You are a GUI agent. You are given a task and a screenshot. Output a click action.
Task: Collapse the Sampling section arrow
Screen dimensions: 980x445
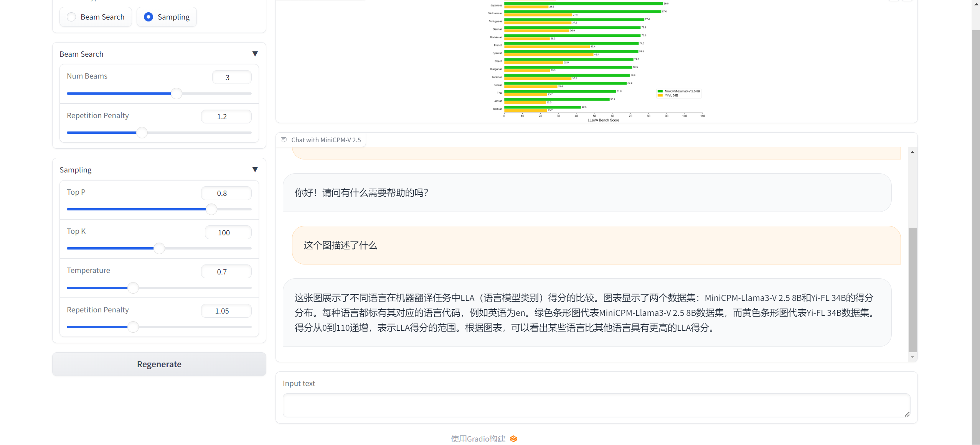(x=255, y=170)
